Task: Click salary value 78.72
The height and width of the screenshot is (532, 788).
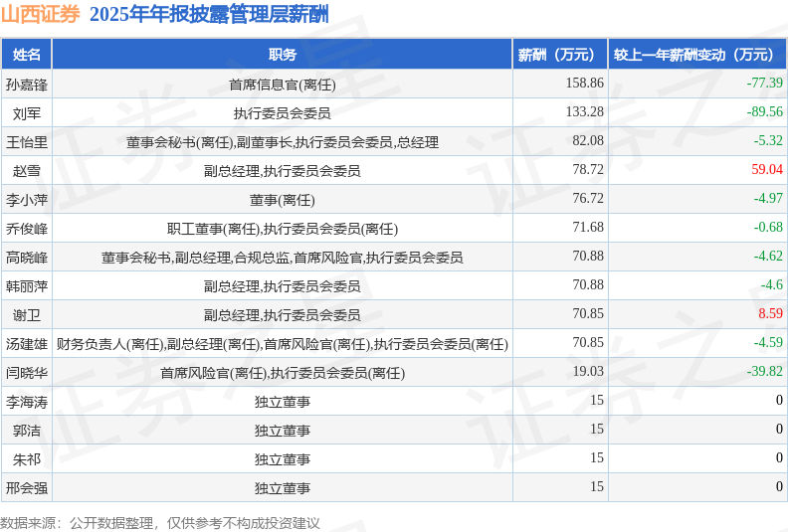Action: coord(588,169)
